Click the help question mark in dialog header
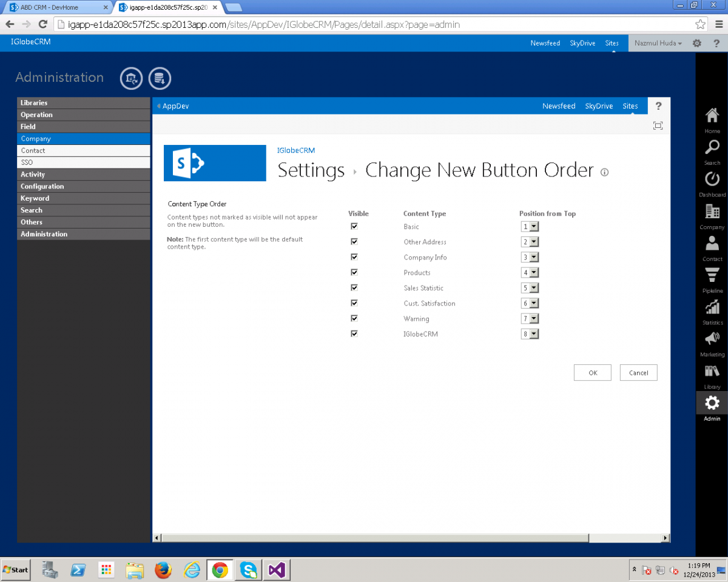Viewport: 728px width, 582px height. tap(659, 106)
